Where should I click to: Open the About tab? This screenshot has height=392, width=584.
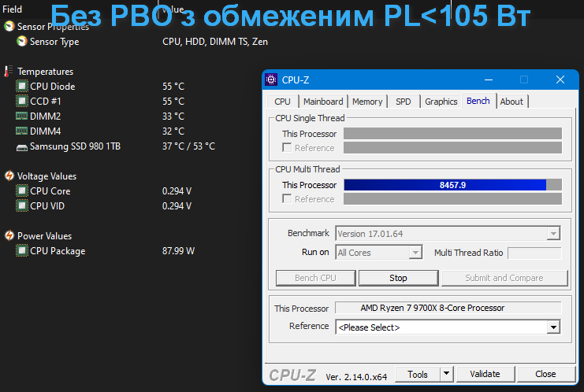[511, 102]
